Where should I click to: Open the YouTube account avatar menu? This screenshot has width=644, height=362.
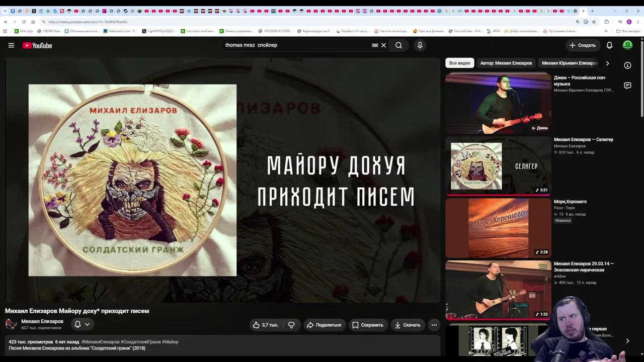coord(627,45)
